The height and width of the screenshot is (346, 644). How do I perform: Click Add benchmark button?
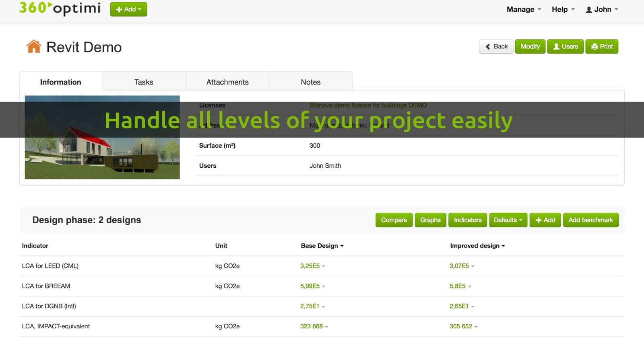click(x=590, y=220)
